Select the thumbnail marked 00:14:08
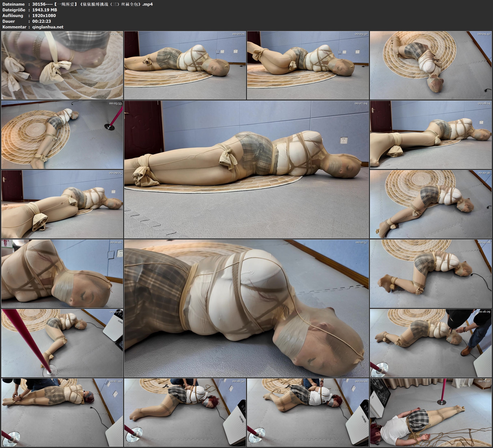 pyautogui.click(x=431, y=274)
